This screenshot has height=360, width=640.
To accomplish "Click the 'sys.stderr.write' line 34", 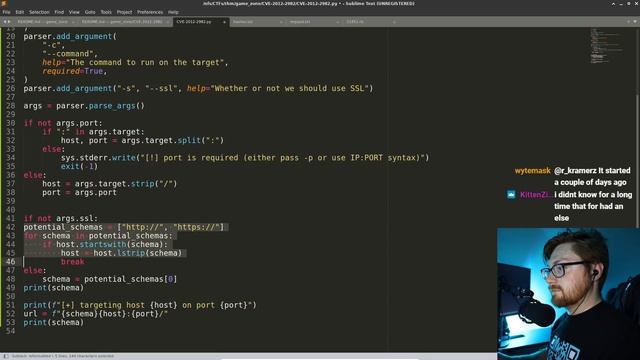I will pyautogui.click(x=245, y=158).
